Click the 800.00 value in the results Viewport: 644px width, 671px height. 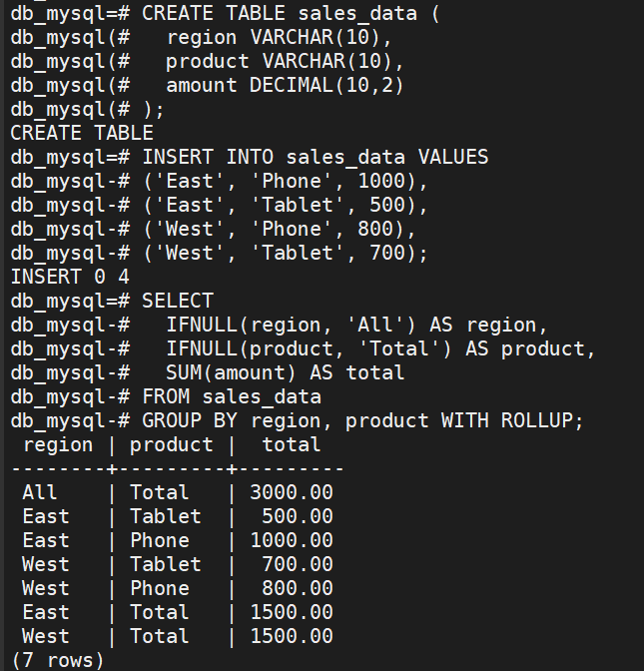point(297,588)
